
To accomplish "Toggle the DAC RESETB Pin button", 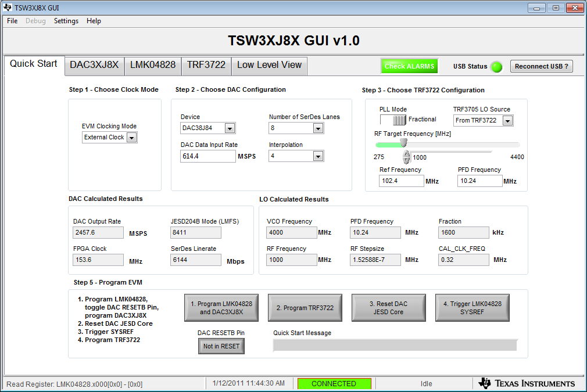I will [221, 346].
